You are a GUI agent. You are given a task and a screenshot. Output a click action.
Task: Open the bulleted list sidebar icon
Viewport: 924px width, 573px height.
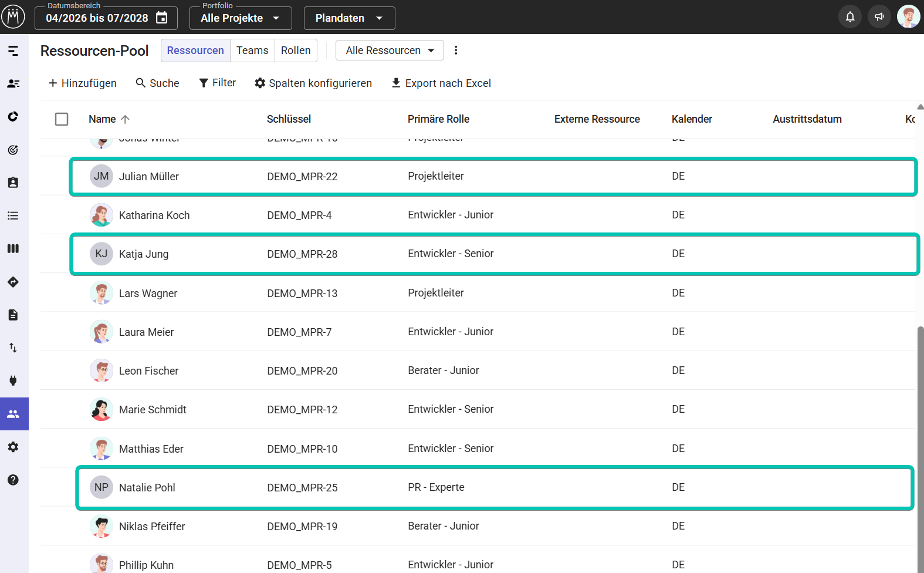tap(13, 215)
